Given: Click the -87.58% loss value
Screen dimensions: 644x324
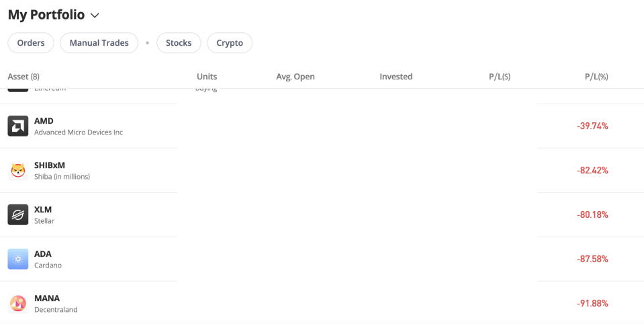Looking at the screenshot, I should [592, 259].
